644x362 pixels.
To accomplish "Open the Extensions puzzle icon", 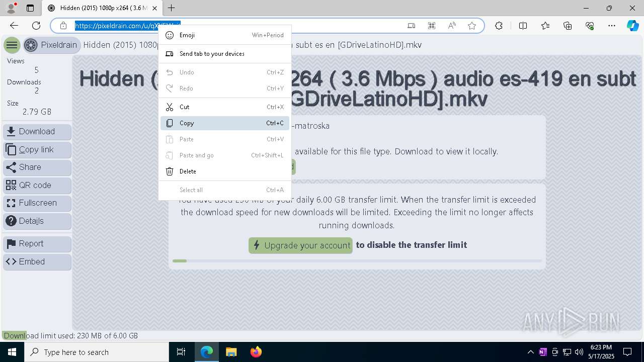I will pos(499,26).
